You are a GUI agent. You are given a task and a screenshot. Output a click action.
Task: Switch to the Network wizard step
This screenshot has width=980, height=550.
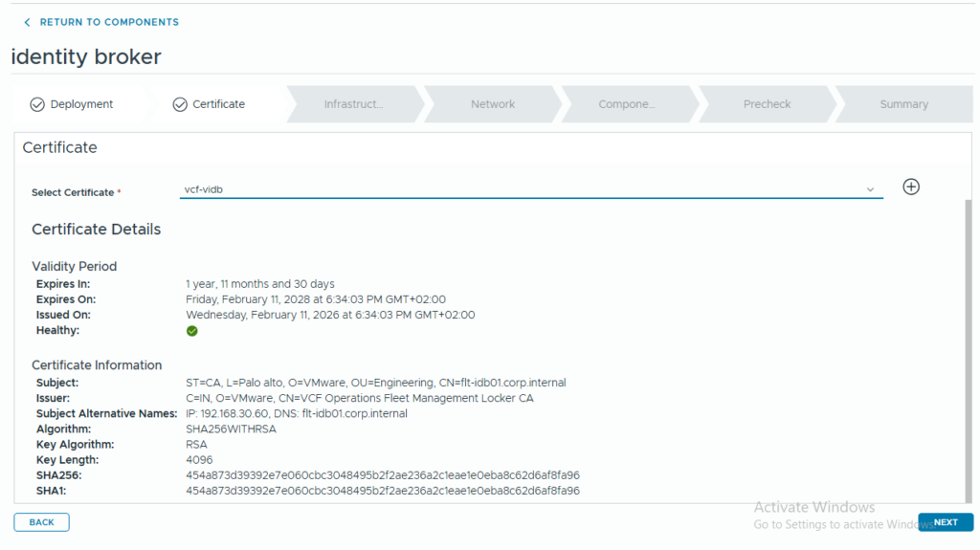493,104
